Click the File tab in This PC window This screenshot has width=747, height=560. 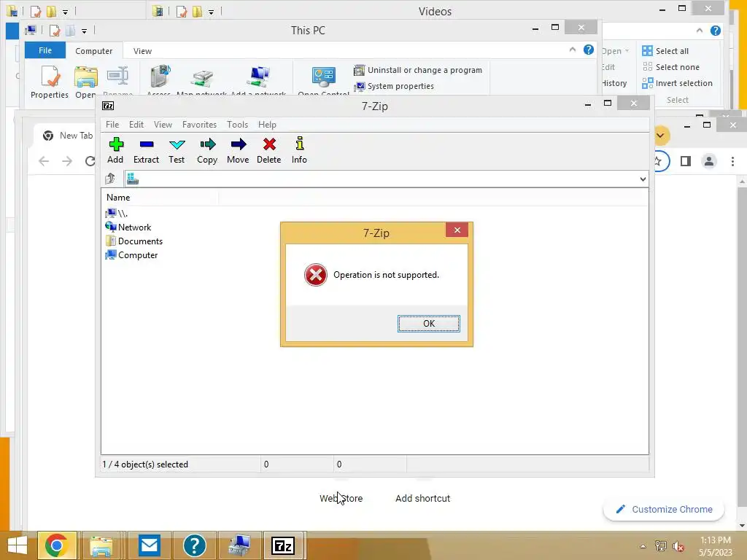pos(45,50)
